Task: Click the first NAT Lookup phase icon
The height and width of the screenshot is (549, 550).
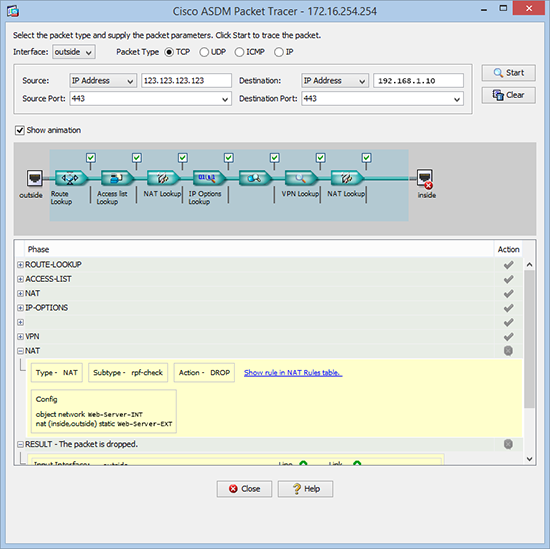Action: [163, 178]
